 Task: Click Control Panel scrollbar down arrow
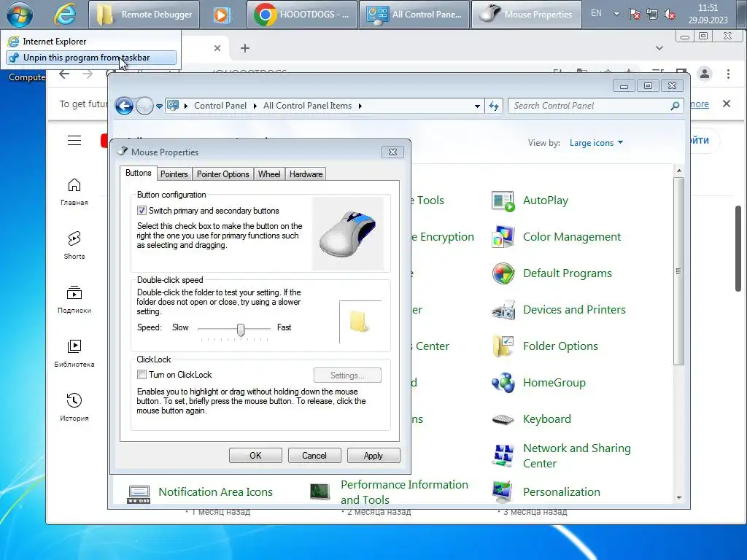click(679, 497)
